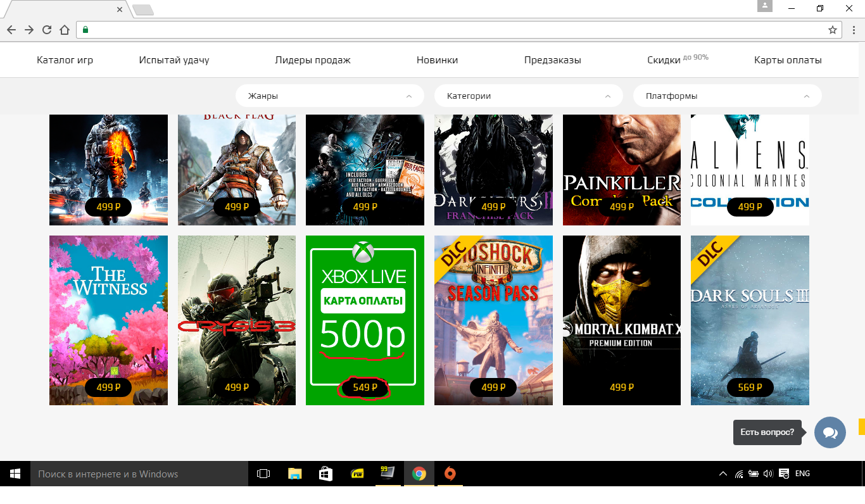865x504 pixels.
Task: Click the 499 ₽ price on BioShock Season Pass
Action: pos(493,387)
